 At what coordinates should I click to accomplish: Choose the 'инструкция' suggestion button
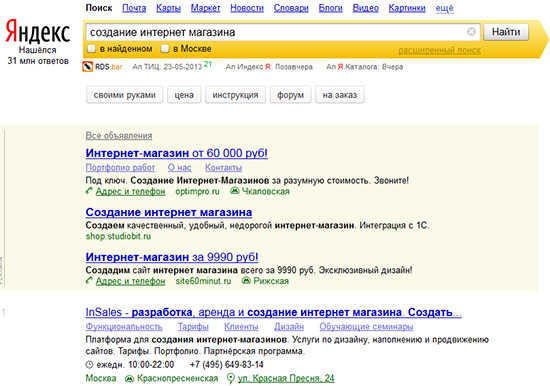click(235, 95)
